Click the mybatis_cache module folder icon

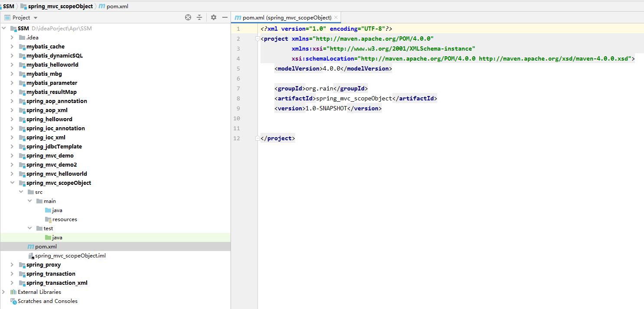click(x=22, y=47)
